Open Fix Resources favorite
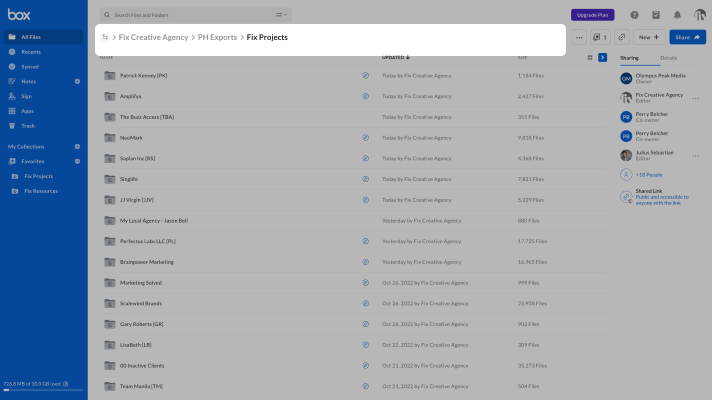The width and height of the screenshot is (712, 400). click(x=41, y=191)
